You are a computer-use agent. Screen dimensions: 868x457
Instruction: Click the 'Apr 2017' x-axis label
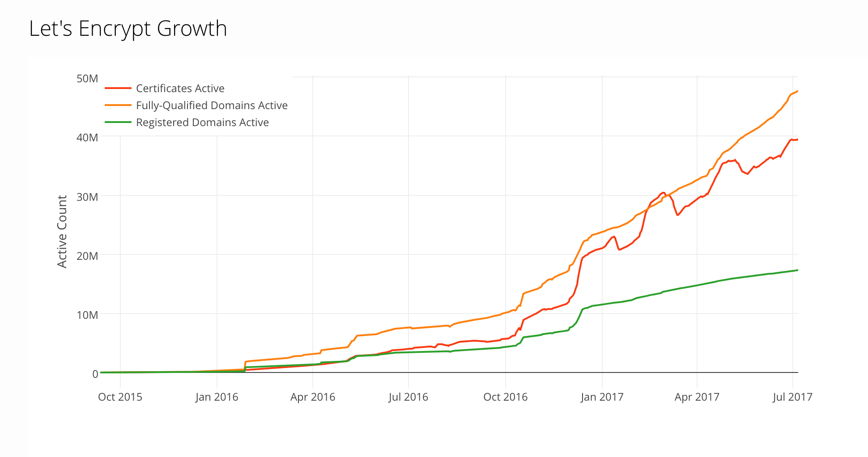(x=697, y=397)
